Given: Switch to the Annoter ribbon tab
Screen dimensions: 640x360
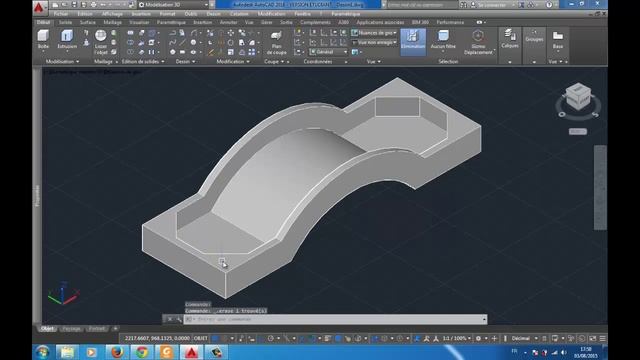Looking at the screenshot, I should tap(229, 22).
